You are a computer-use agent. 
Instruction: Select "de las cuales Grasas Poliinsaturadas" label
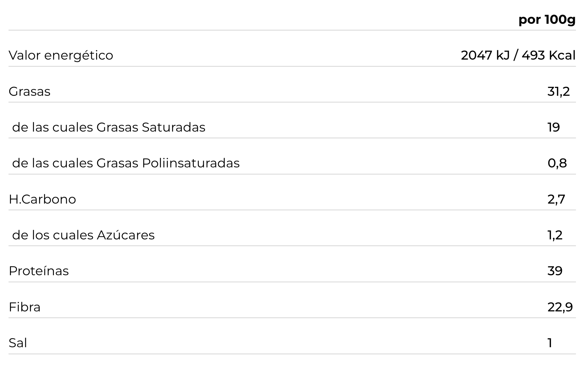pyautogui.click(x=126, y=163)
